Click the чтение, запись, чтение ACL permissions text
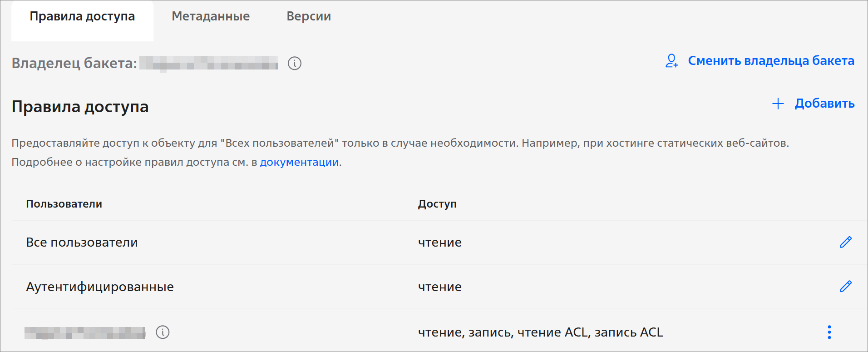Viewport: 868px width, 352px height. coord(540,332)
